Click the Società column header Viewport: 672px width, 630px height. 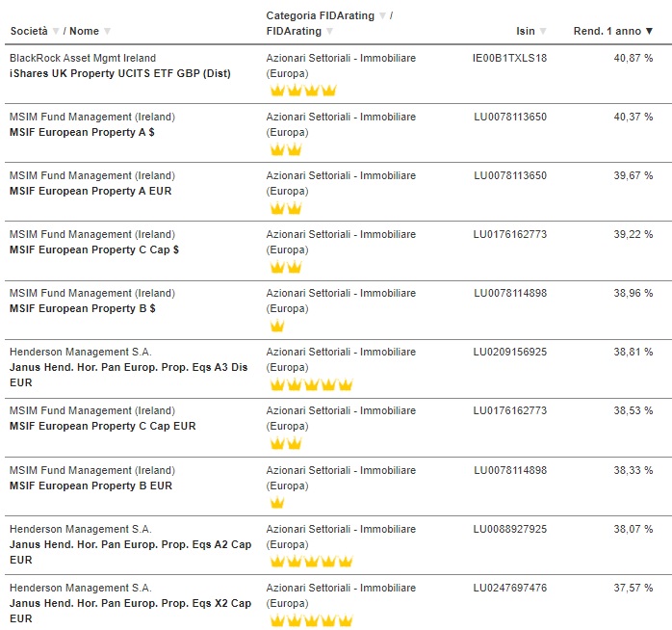pyautogui.click(x=29, y=31)
